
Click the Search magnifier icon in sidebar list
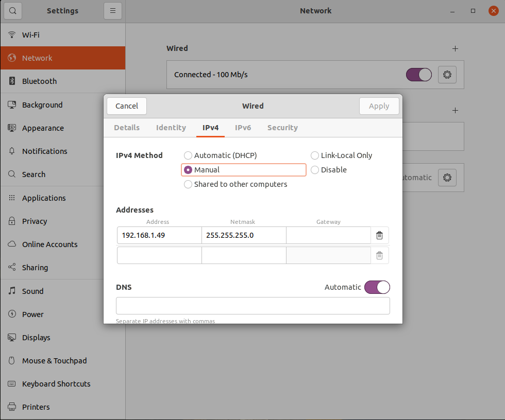[12, 174]
